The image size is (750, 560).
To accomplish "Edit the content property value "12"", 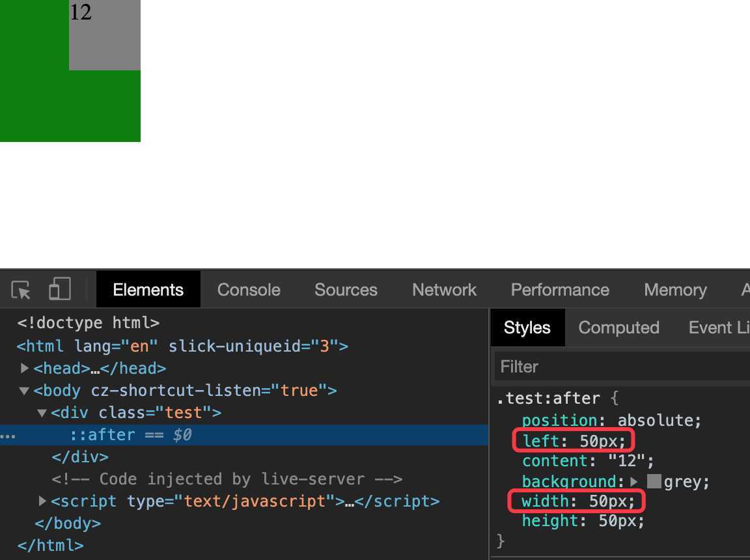I will coord(626,461).
